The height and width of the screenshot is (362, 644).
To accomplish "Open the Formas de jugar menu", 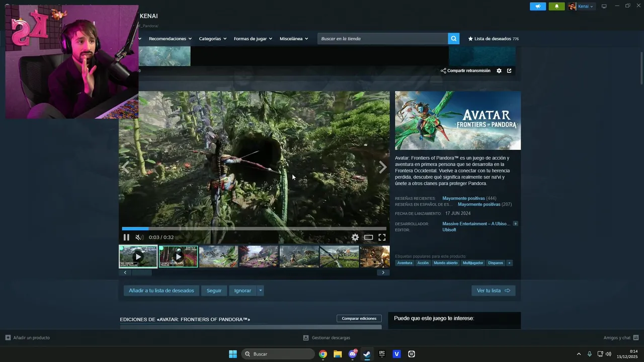I will pyautogui.click(x=253, y=39).
